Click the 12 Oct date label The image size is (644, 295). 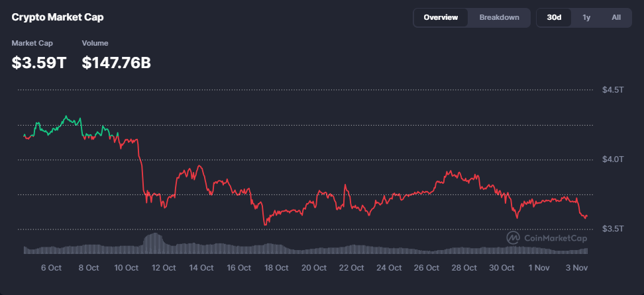point(164,268)
